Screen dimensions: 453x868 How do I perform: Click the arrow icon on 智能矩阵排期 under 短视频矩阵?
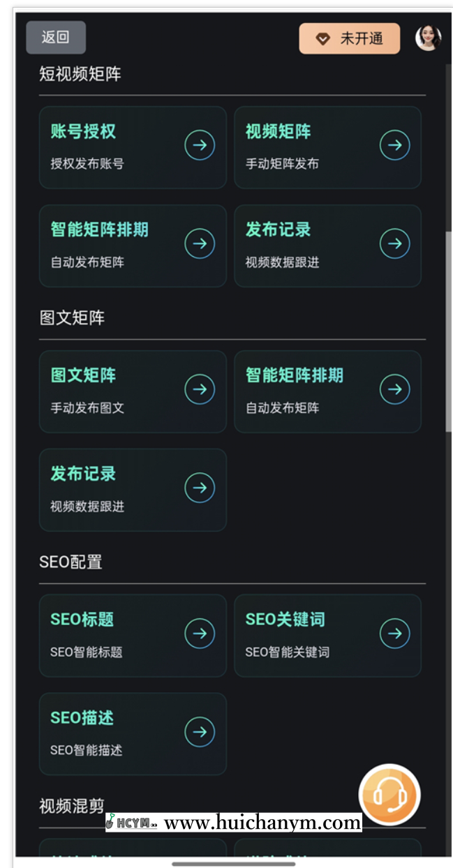[x=200, y=244]
